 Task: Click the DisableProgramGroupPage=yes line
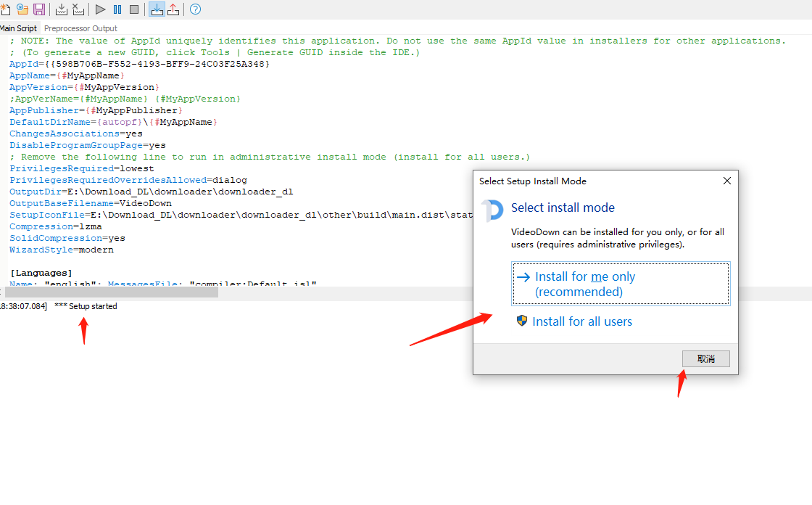pos(88,145)
